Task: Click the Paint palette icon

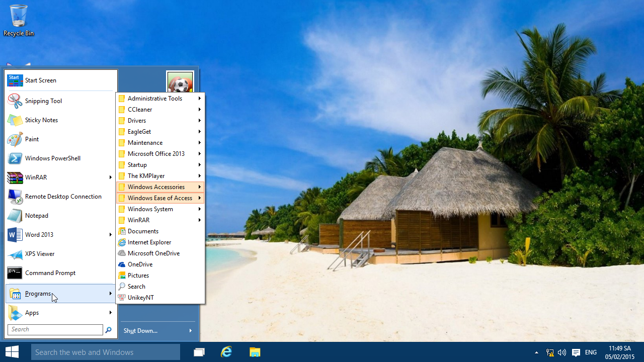Action: coord(15,139)
